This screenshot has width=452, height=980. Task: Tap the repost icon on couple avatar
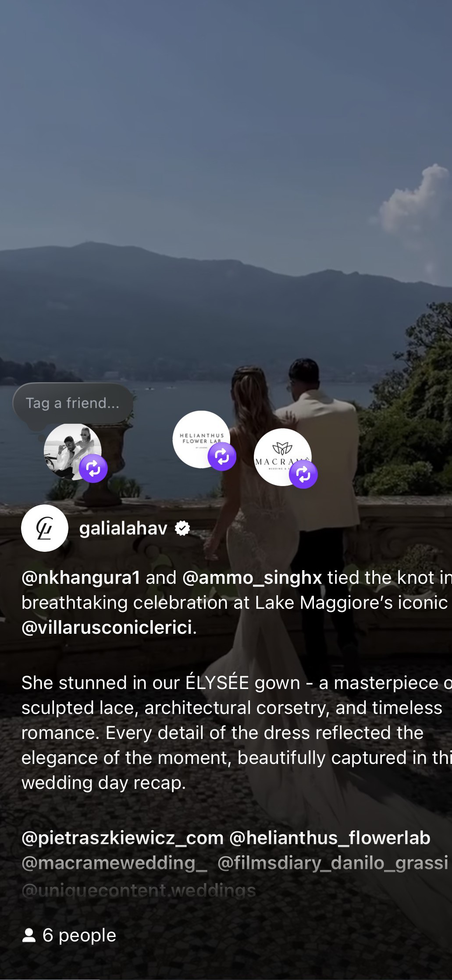93,469
